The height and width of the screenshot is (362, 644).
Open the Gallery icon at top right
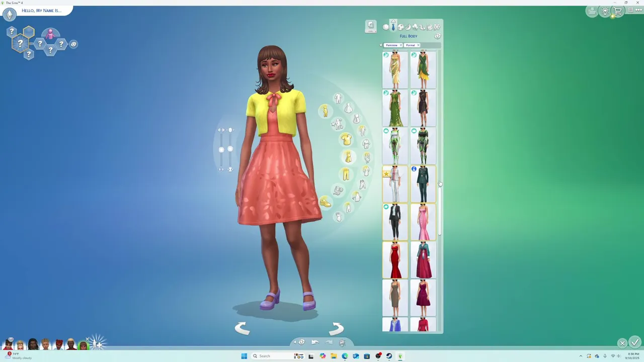tap(592, 11)
